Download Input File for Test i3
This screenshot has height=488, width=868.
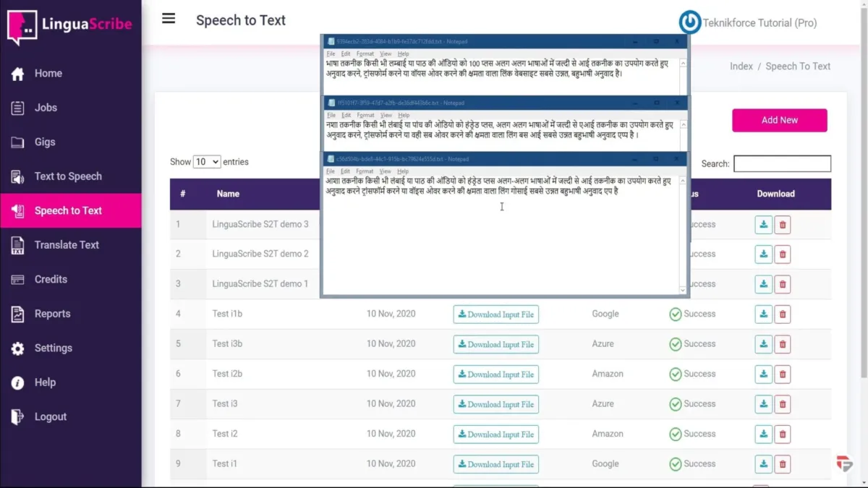(496, 404)
